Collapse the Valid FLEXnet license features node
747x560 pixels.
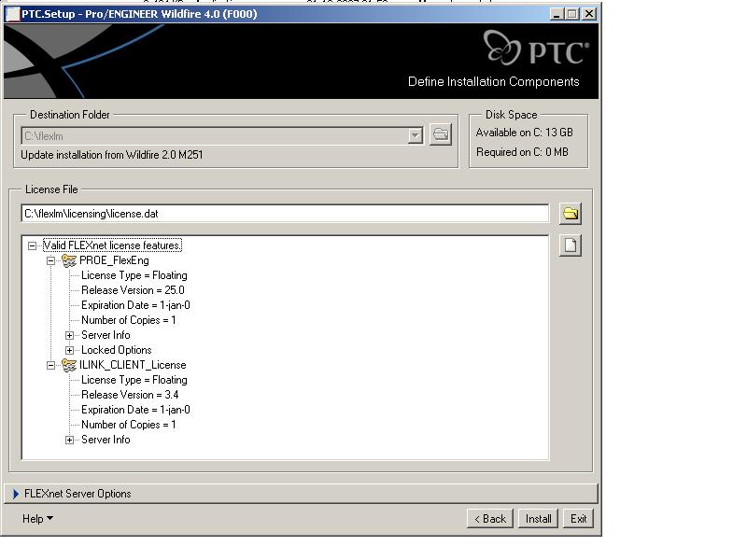pyautogui.click(x=32, y=245)
